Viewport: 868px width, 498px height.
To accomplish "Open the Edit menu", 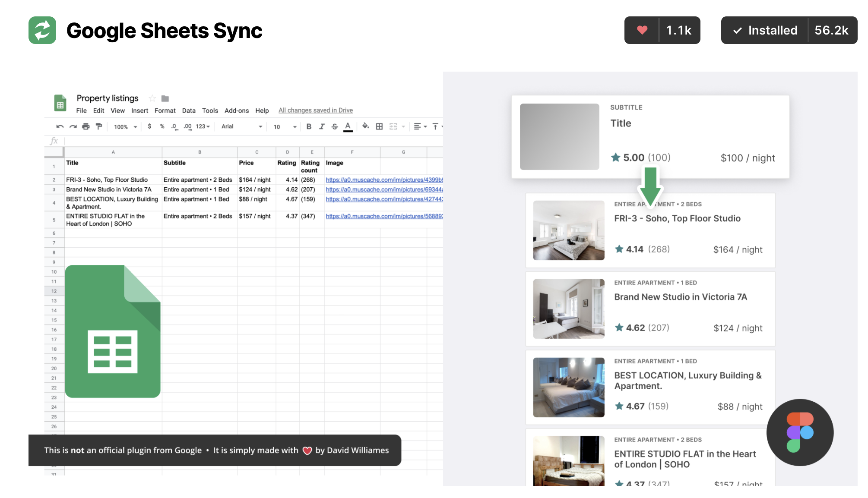I will [x=98, y=110].
